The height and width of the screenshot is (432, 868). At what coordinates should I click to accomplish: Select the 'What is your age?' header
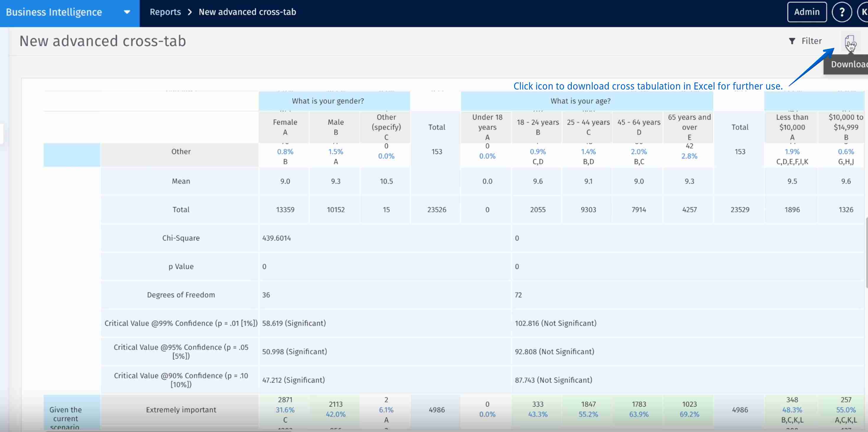point(580,101)
